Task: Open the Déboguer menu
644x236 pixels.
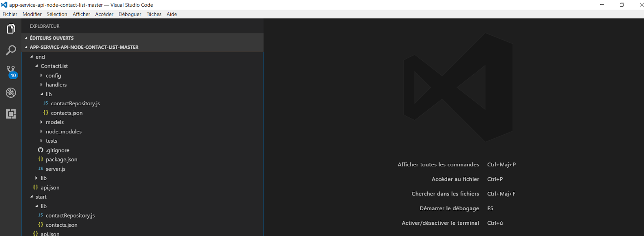Action: pyautogui.click(x=130, y=14)
